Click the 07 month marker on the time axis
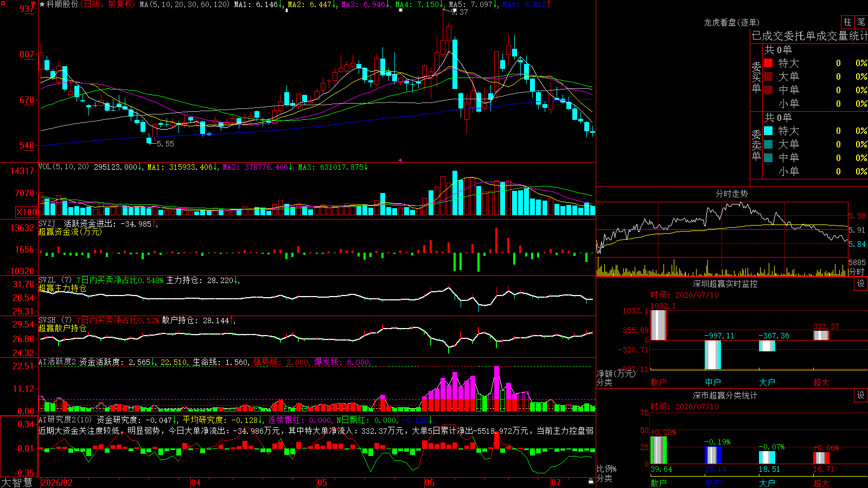The height and width of the screenshot is (488, 868). tap(556, 483)
